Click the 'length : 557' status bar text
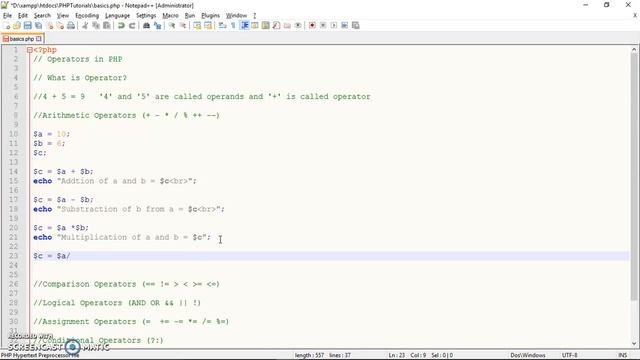This screenshot has width=640, height=360. pyautogui.click(x=309, y=355)
